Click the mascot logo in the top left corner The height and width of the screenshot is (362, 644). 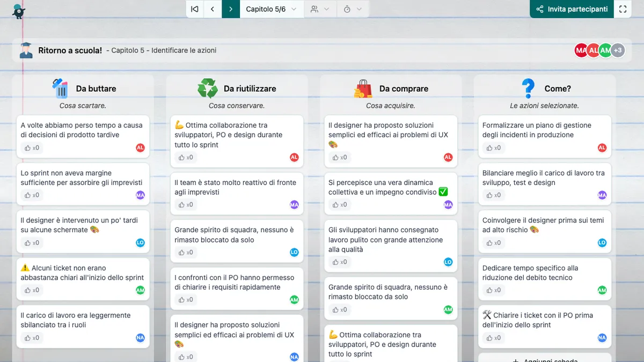coord(18,11)
